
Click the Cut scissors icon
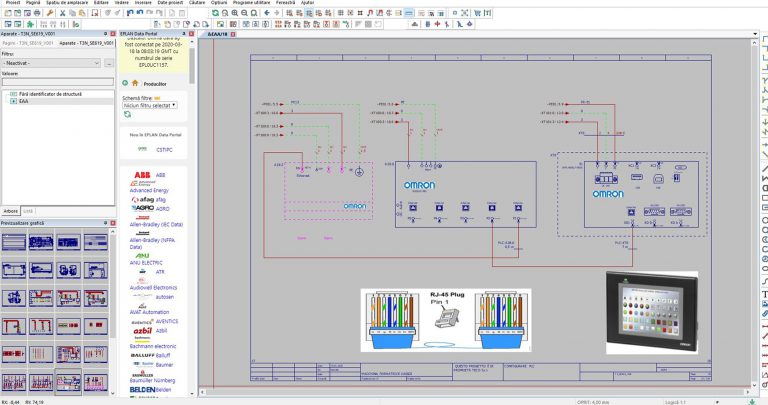62,13
